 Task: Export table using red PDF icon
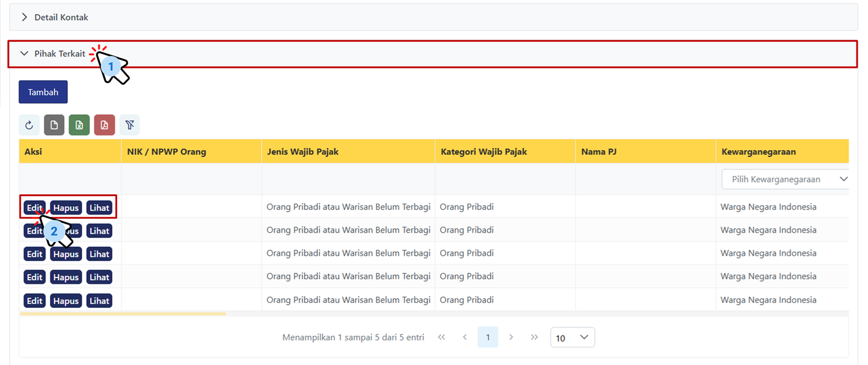pyautogui.click(x=104, y=125)
